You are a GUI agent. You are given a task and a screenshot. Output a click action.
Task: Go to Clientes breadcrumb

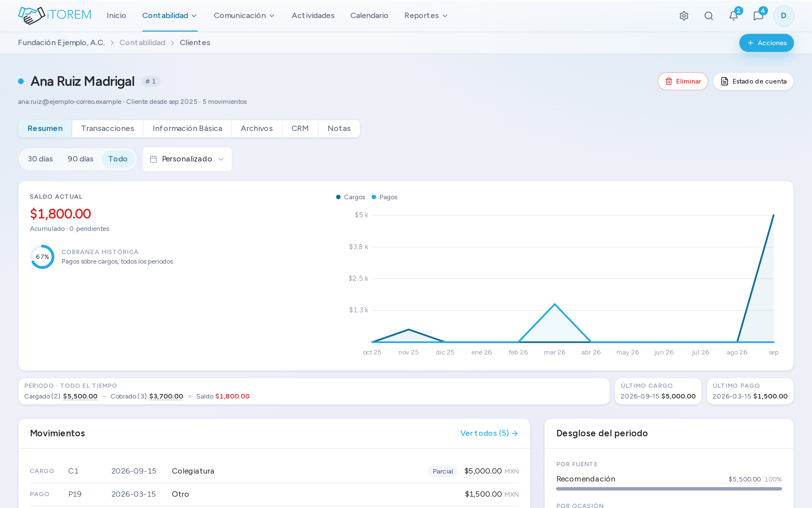tap(195, 43)
